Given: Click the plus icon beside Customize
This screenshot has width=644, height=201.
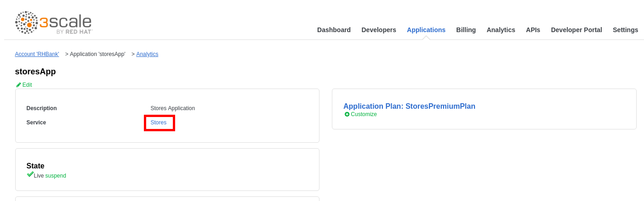Looking at the screenshot, I should click(347, 114).
